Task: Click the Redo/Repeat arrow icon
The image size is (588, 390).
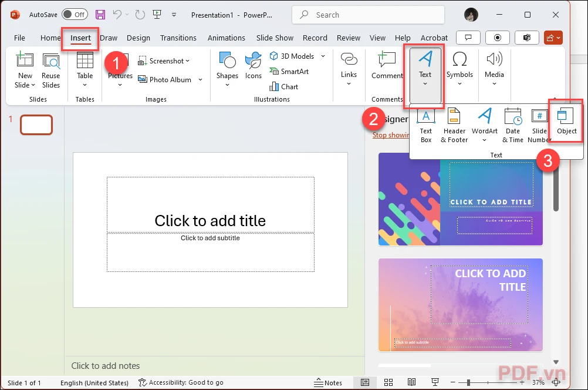Action: point(140,15)
